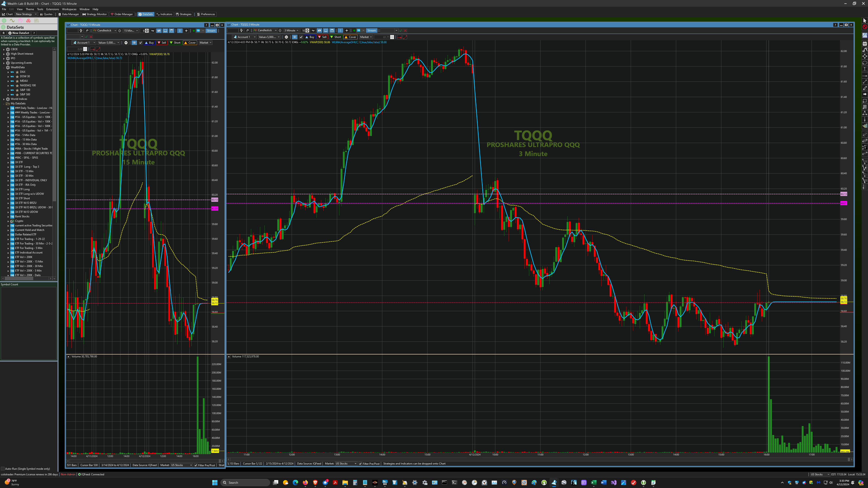
Task: Toggle the checkbox beside Buy in 3 Minute chart
Action: pyautogui.click(x=301, y=37)
